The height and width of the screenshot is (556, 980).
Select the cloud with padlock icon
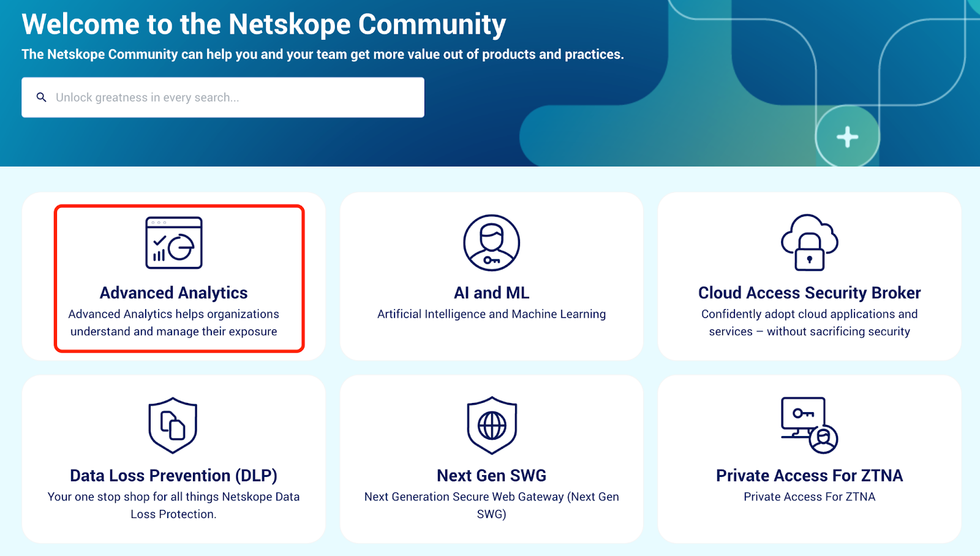[810, 242]
